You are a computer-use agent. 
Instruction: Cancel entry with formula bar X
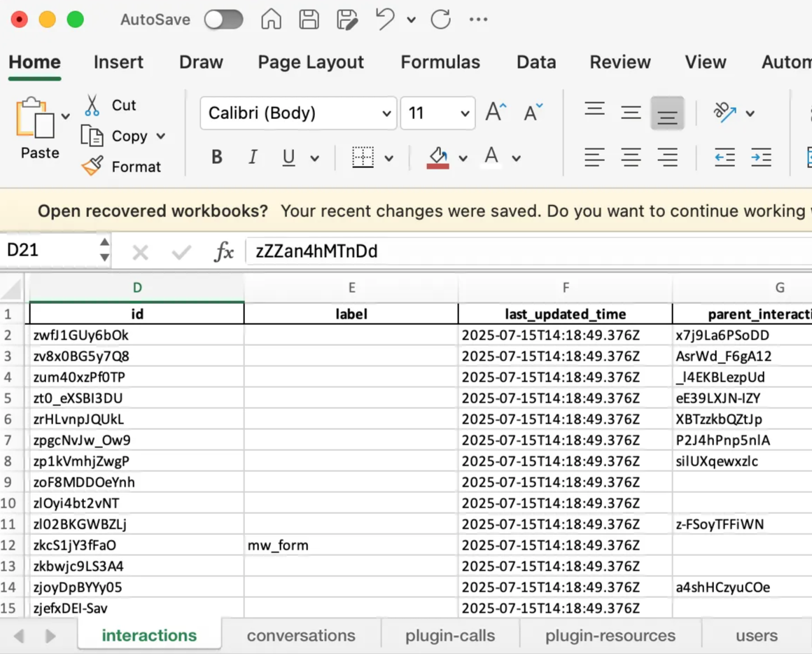(x=140, y=253)
